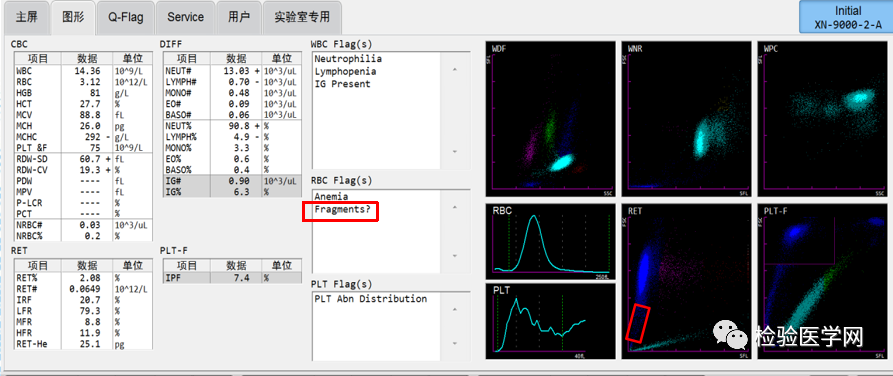The width and height of the screenshot is (893, 376).
Task: Open the WDF scattergram thumbnail
Action: [x=551, y=118]
